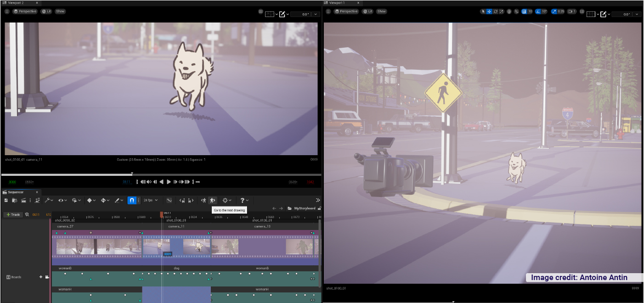Click the Go to previous drawing icon
Screen dimensions: 644x303
203,200
